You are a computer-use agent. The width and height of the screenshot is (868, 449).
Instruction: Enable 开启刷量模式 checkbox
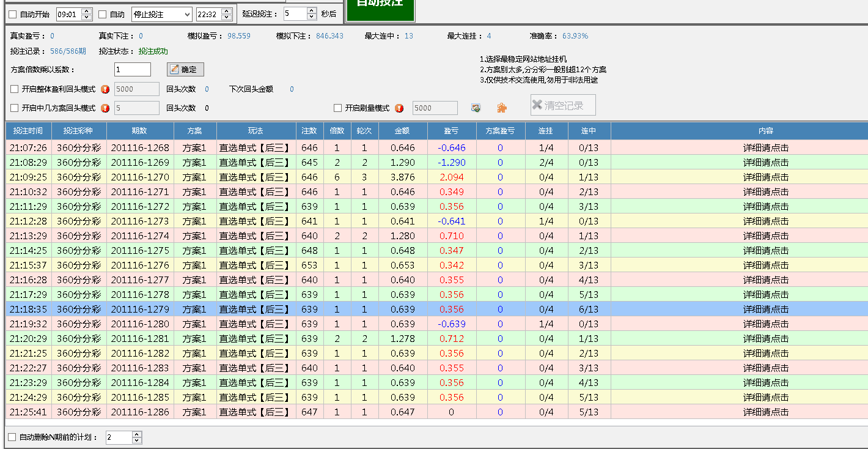click(337, 108)
